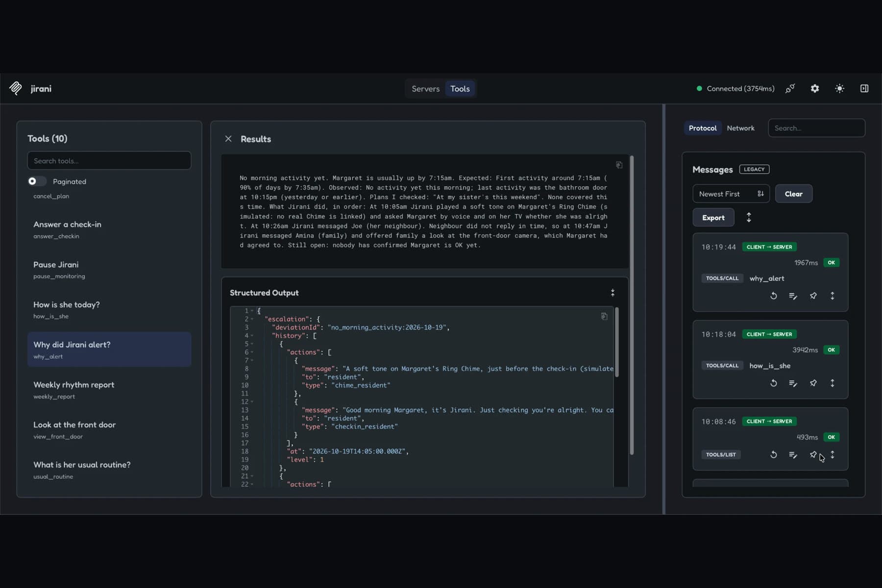Switch to the Protocol tab

[703, 128]
